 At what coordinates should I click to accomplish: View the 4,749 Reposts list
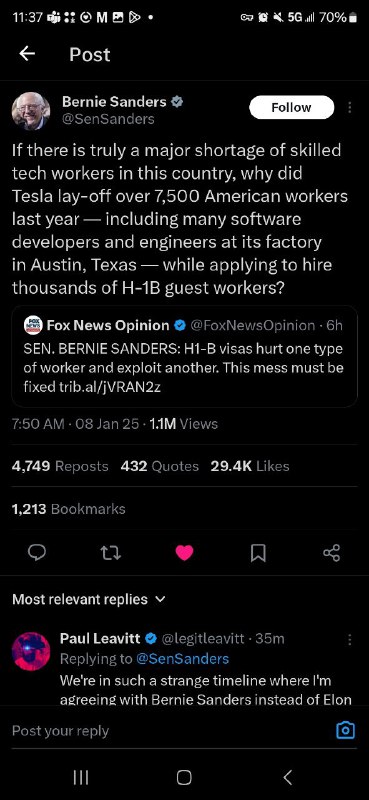tap(60, 466)
